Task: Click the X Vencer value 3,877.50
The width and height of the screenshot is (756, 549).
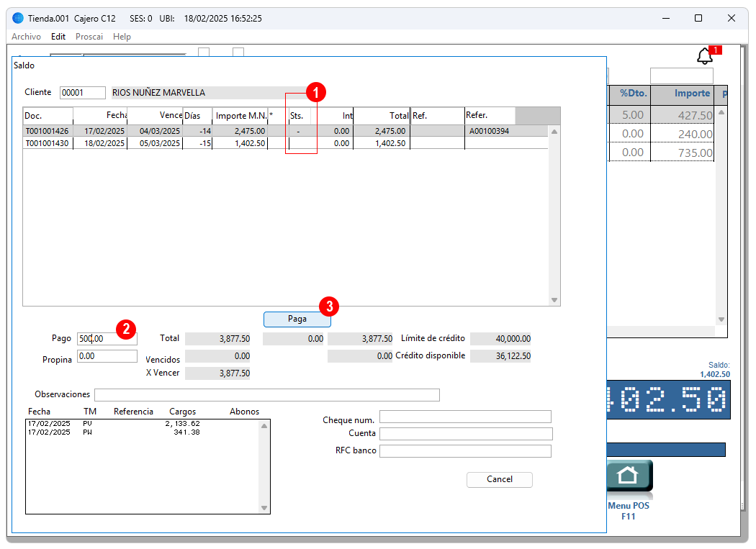Action: click(217, 373)
